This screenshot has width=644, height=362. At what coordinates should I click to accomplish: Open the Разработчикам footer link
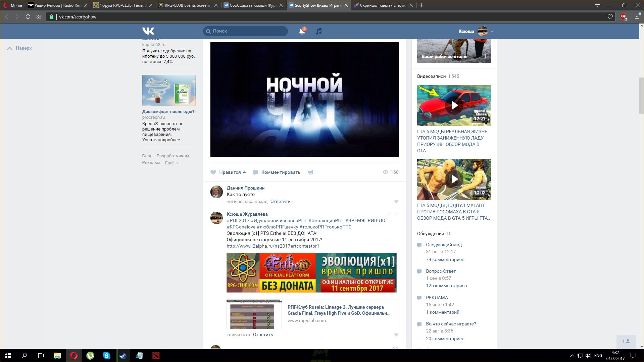coord(172,156)
